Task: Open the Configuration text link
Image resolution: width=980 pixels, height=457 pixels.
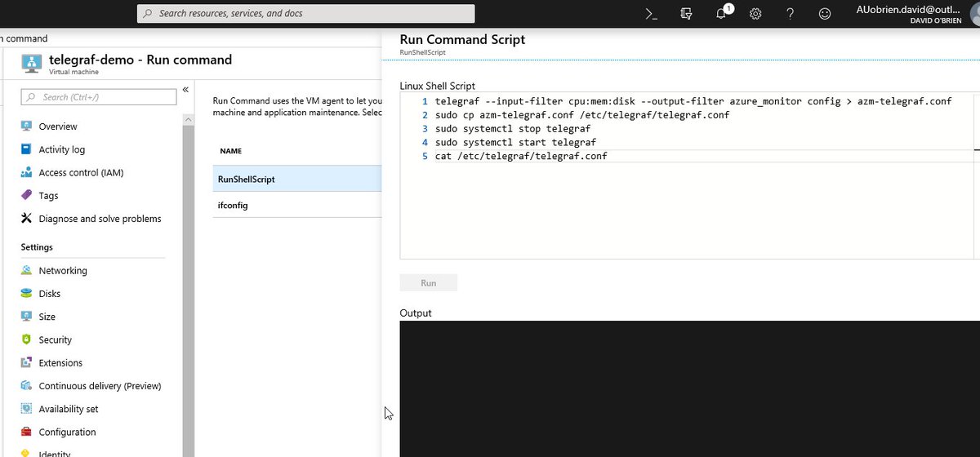Action: 67,432
